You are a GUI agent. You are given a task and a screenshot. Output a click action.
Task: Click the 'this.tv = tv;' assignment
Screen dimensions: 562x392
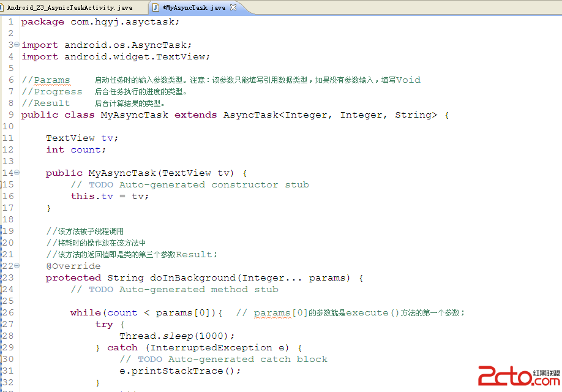point(110,196)
